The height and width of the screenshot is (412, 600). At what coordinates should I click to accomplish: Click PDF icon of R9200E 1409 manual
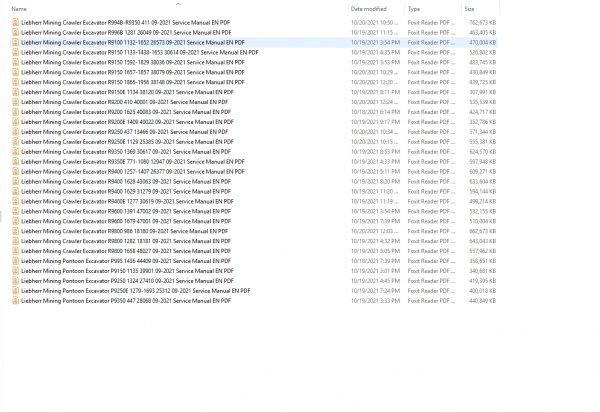(x=15, y=122)
